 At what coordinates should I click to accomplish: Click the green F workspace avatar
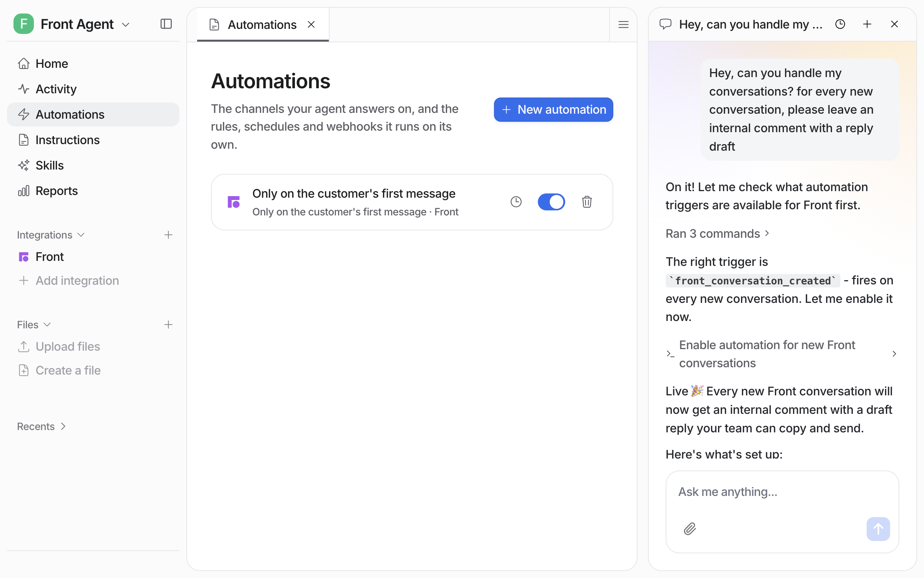click(x=23, y=24)
